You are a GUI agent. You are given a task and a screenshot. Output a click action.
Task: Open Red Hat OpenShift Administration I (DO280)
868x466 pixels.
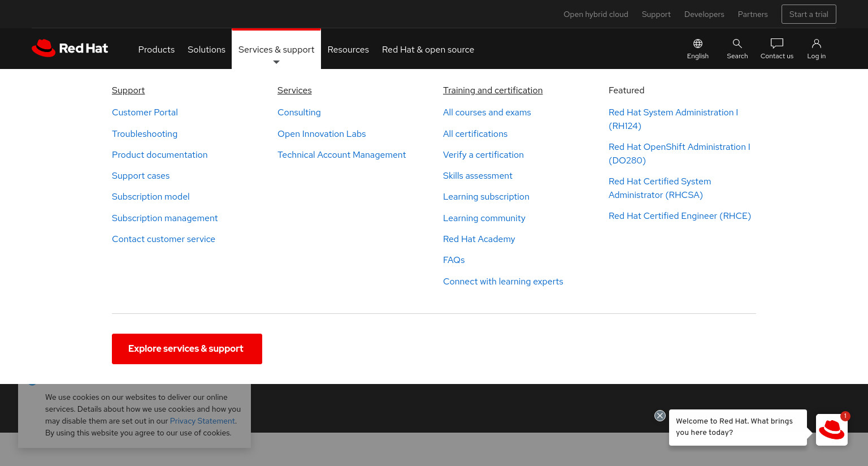(x=679, y=153)
